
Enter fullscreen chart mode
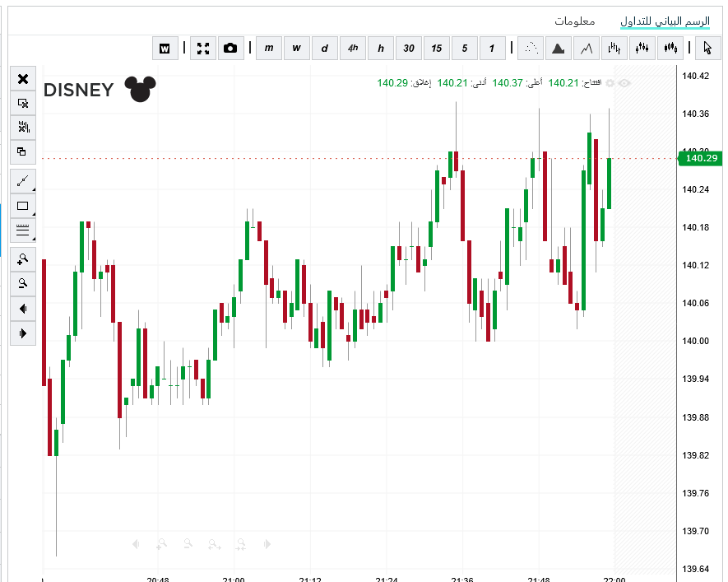[x=203, y=49]
